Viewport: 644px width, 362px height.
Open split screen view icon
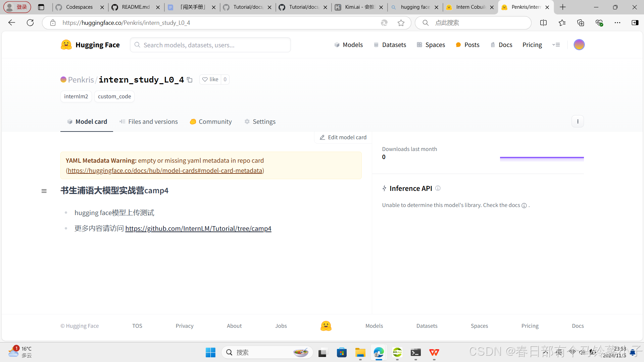tap(543, 22)
